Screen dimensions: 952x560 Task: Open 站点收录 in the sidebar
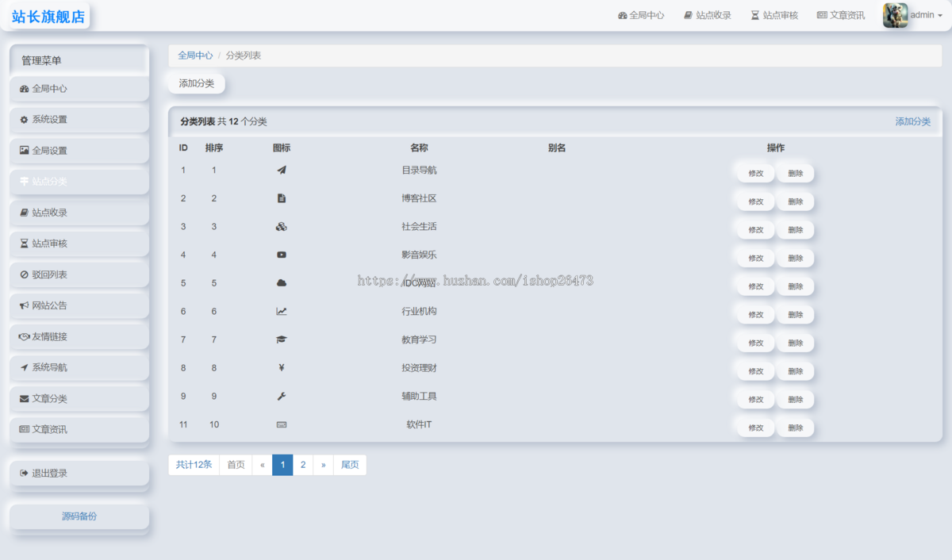pyautogui.click(x=79, y=213)
